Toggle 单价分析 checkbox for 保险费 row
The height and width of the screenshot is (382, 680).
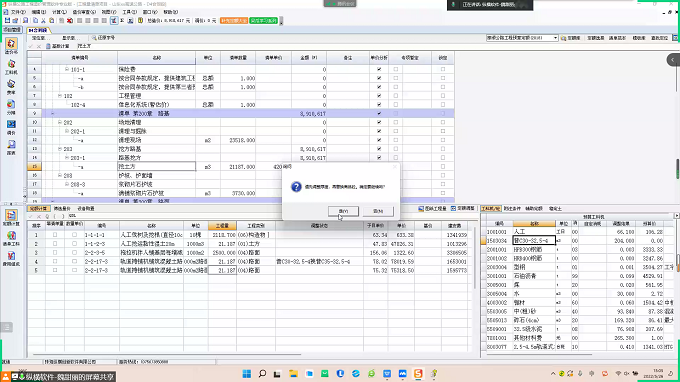379,69
